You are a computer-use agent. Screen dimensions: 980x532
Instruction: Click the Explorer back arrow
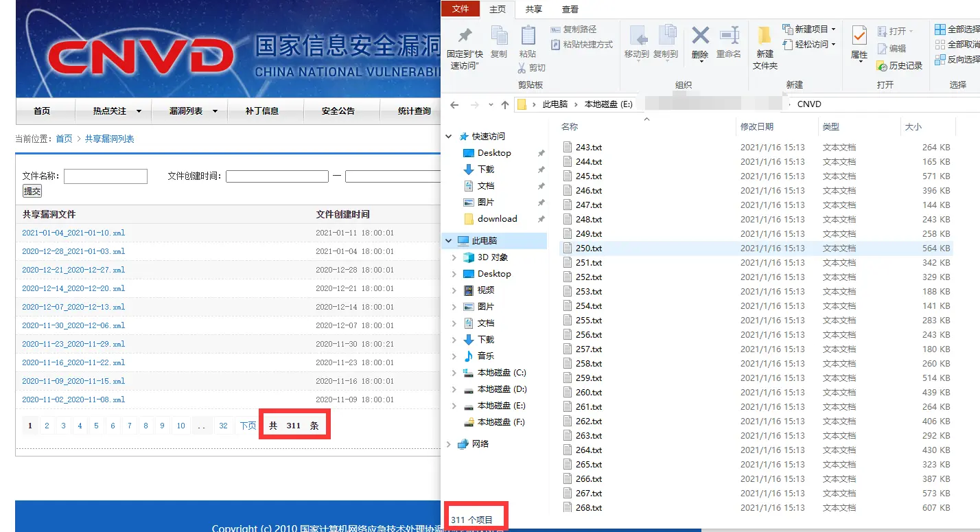(x=454, y=105)
